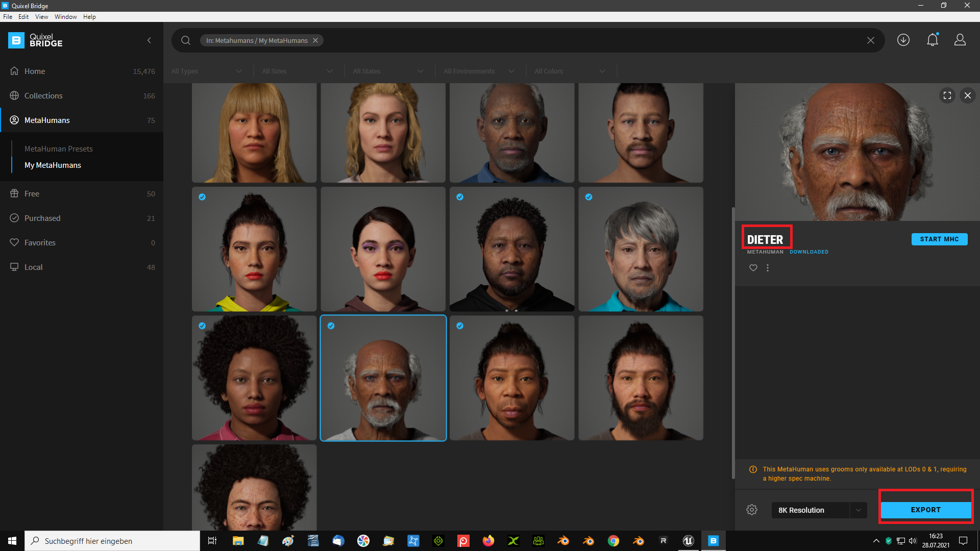Image resolution: width=980 pixels, height=551 pixels.
Task: Open the Edit menu
Action: (x=23, y=17)
